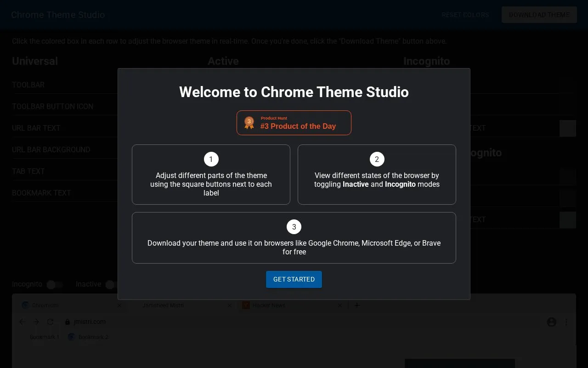Toggle the Incognito mode switch
This screenshot has width=588, height=368.
[55, 285]
